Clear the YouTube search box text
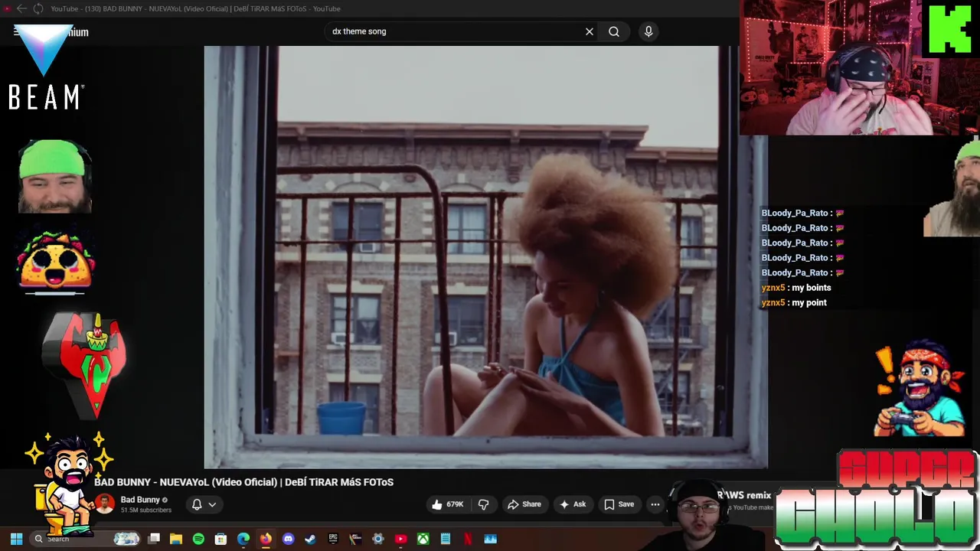Image resolution: width=980 pixels, height=551 pixels. coord(589,31)
